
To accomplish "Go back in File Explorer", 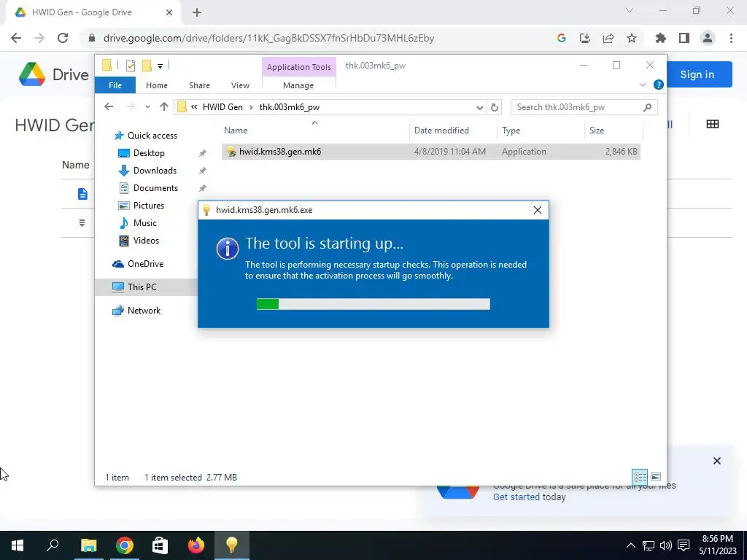I will 109,107.
